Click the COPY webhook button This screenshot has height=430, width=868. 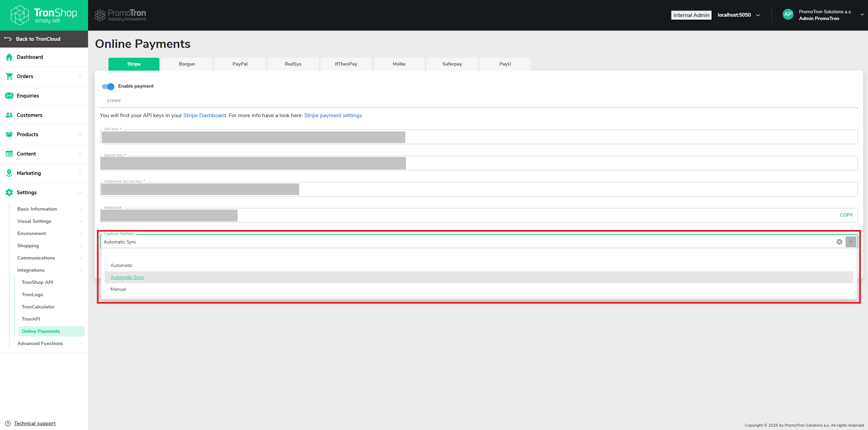(846, 215)
